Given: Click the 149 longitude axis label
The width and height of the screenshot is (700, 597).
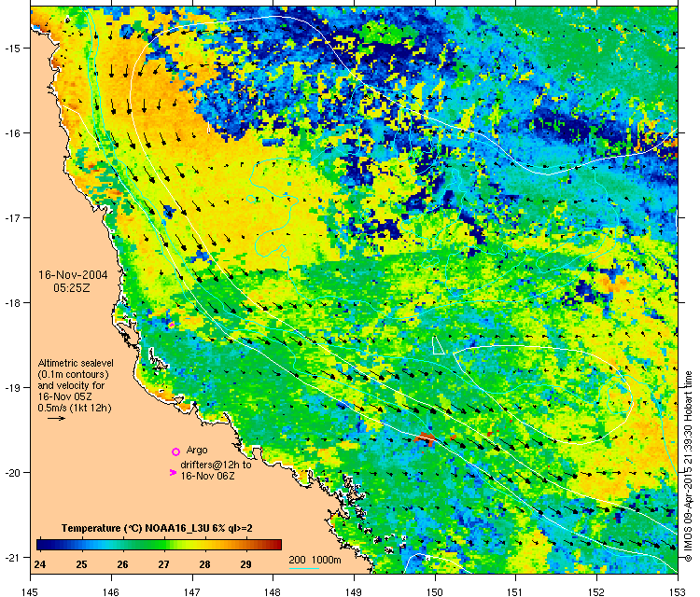Looking at the screenshot, I should [354, 591].
